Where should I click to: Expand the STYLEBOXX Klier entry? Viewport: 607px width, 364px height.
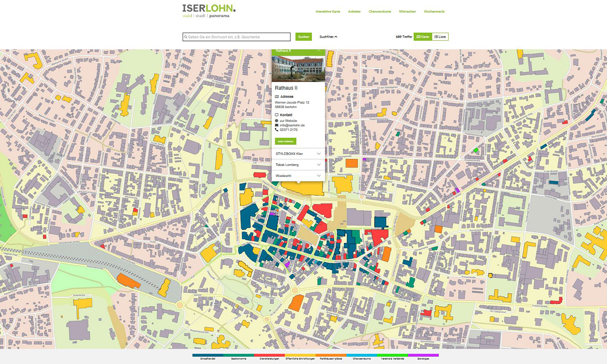[298, 154]
